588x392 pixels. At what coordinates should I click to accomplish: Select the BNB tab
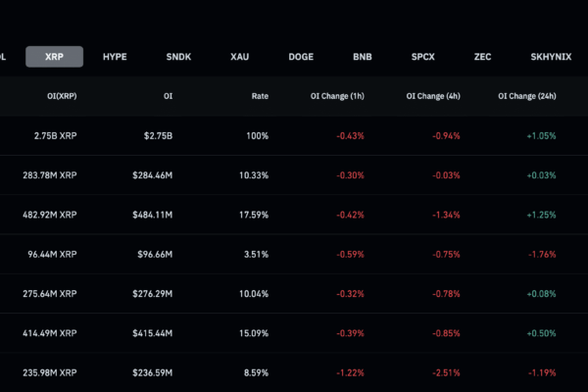[x=363, y=57]
